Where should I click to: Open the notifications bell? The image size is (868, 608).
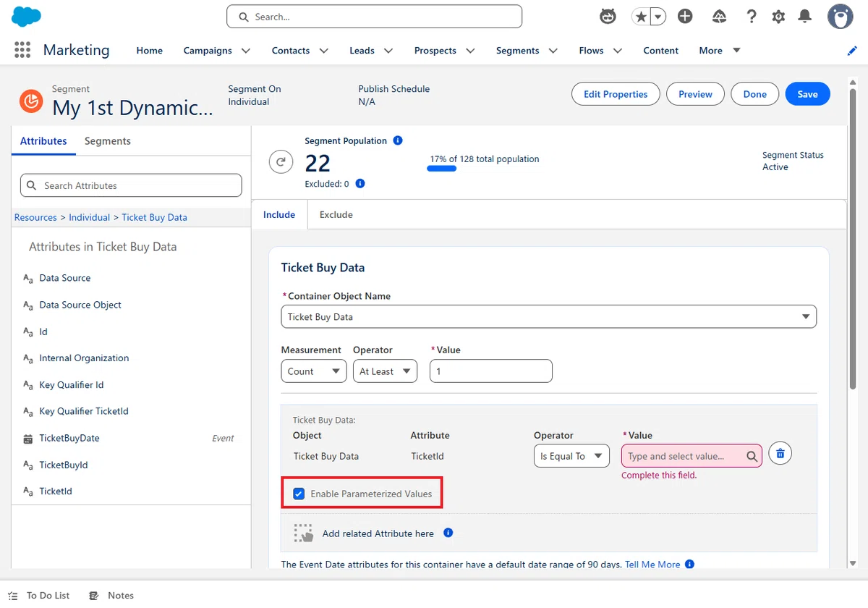[804, 17]
